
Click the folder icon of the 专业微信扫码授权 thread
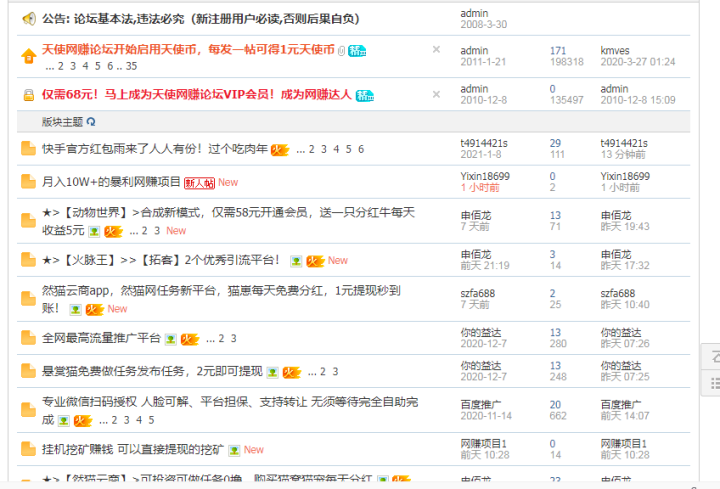(x=28, y=410)
